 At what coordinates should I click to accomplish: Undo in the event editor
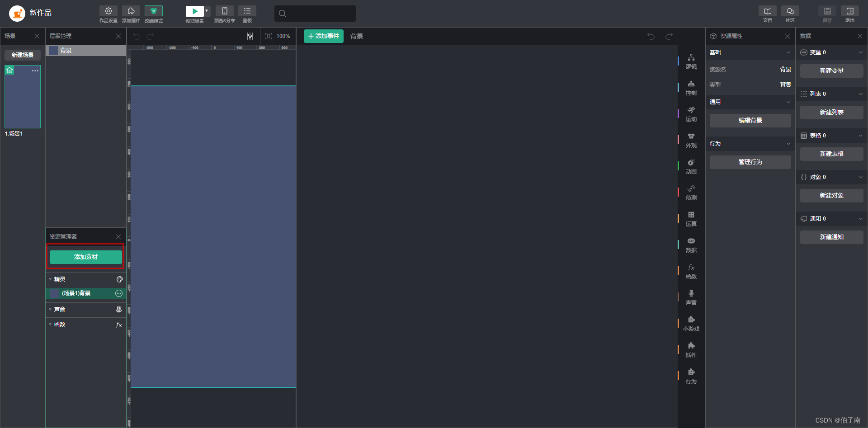point(651,36)
